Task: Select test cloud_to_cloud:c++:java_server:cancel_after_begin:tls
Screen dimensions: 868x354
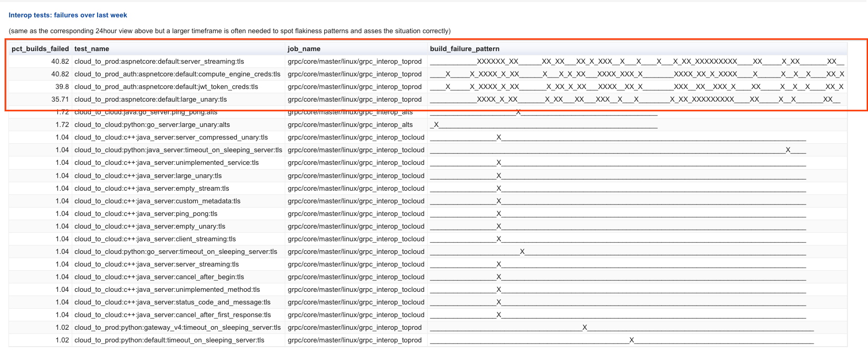Action: [x=159, y=277]
